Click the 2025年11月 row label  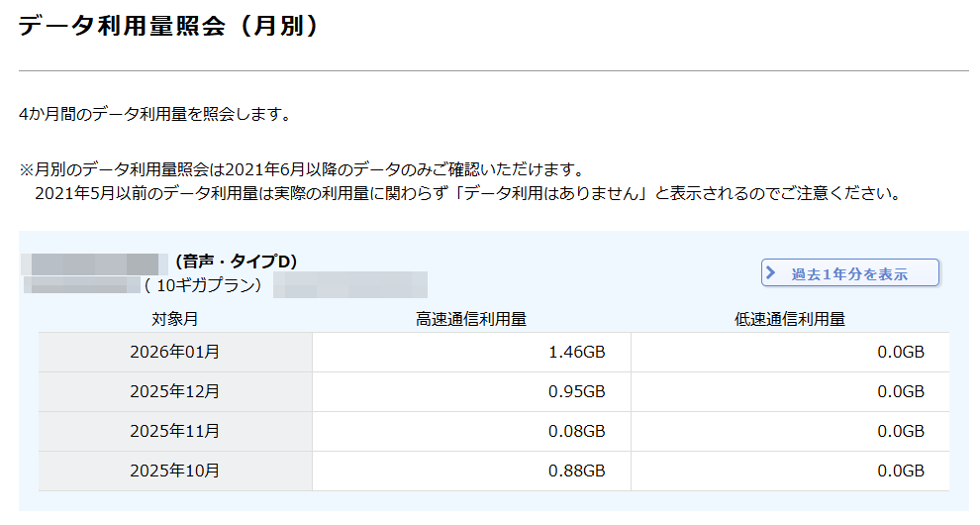[x=174, y=431]
